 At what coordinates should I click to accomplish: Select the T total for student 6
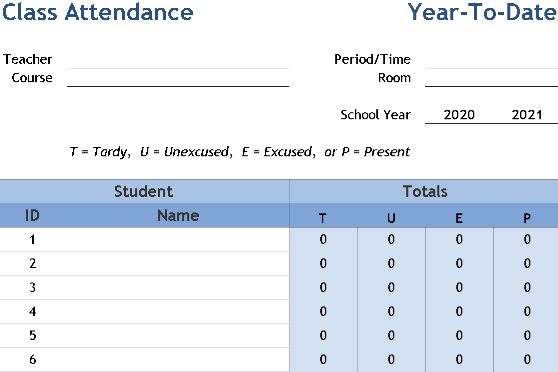click(323, 360)
